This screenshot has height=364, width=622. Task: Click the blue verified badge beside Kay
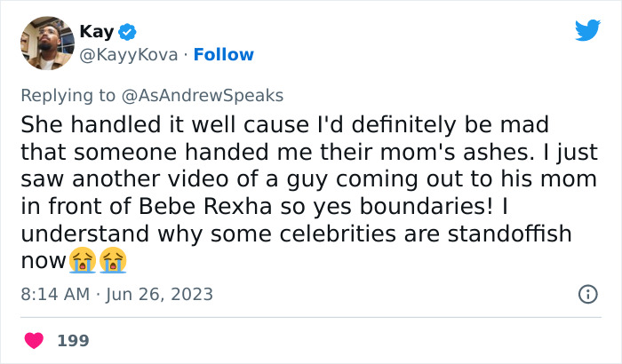(x=128, y=32)
